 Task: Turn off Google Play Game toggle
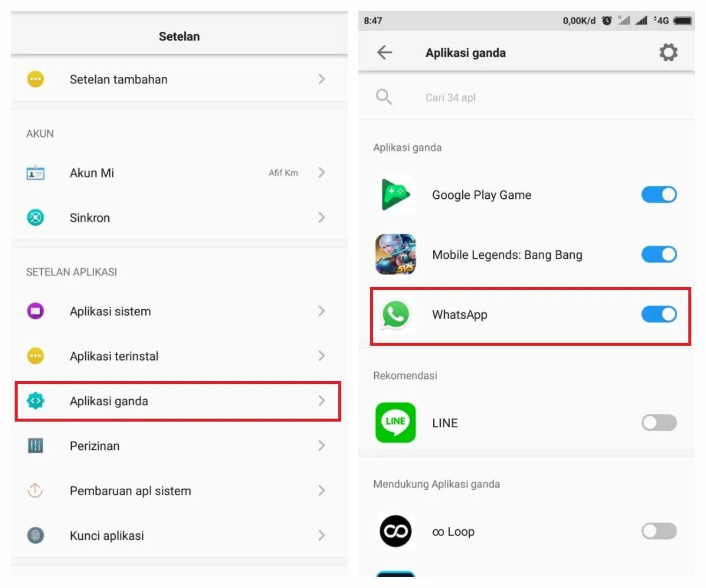(x=659, y=195)
